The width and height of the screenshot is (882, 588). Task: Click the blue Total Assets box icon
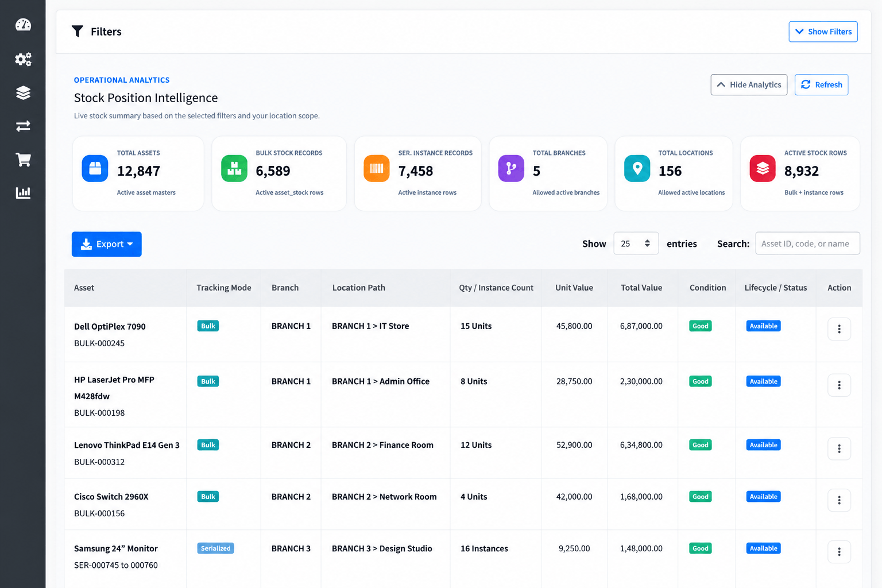coord(95,169)
